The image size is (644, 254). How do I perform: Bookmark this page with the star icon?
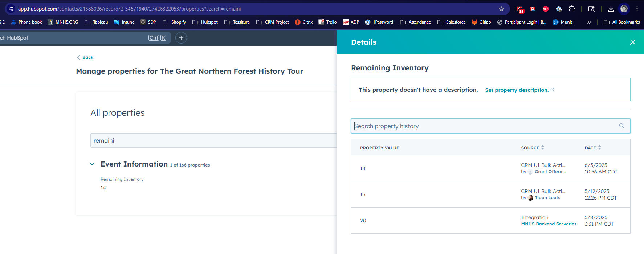(x=501, y=9)
